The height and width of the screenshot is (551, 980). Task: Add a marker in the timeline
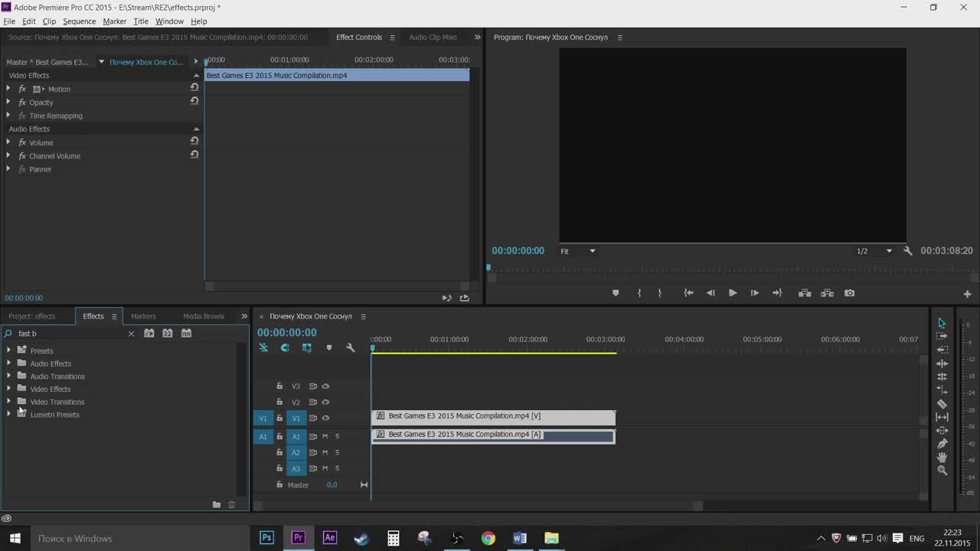pyautogui.click(x=329, y=347)
